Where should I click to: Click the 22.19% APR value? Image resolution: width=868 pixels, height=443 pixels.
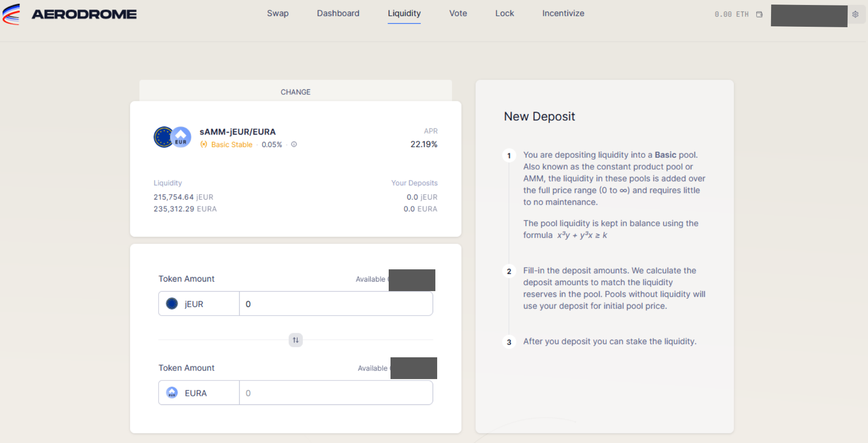coord(424,144)
